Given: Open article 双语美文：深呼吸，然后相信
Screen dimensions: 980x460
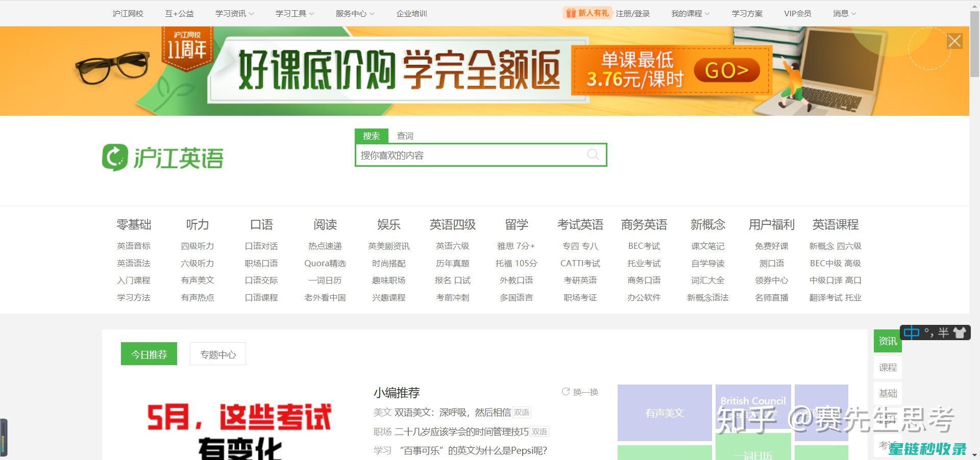Looking at the screenshot, I should pos(453,412).
